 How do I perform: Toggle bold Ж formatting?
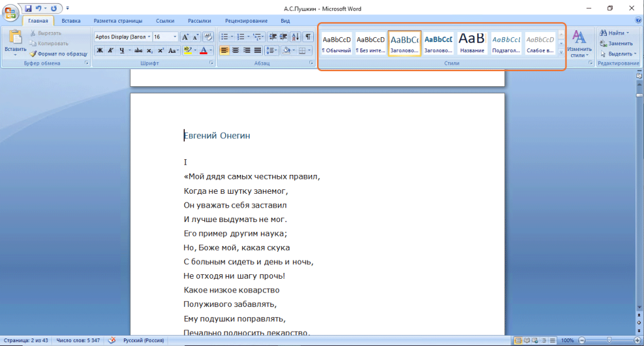[99, 50]
